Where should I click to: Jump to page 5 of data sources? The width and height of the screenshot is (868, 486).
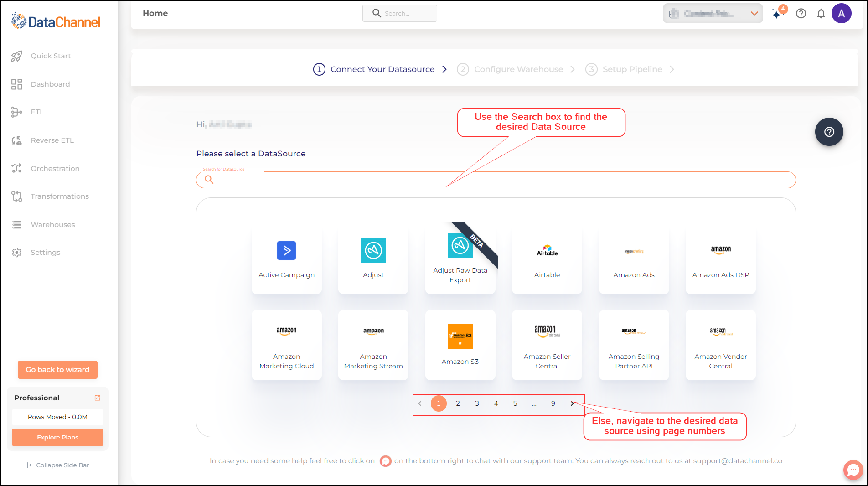click(515, 403)
